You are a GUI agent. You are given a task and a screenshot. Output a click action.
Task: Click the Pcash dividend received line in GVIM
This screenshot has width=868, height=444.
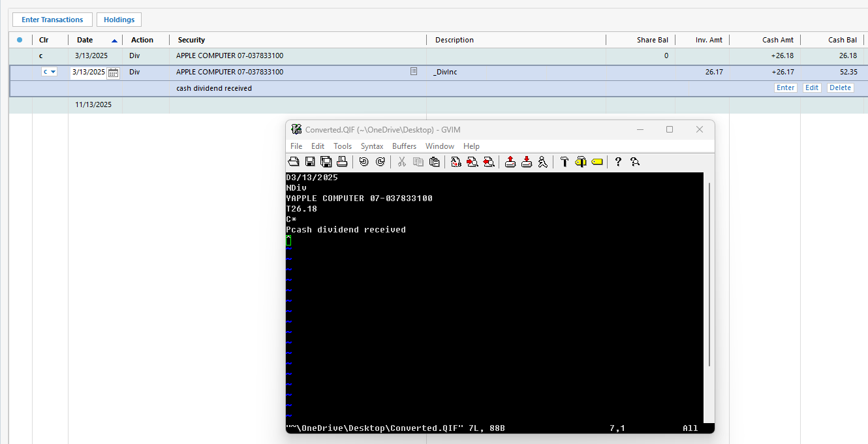click(x=346, y=230)
